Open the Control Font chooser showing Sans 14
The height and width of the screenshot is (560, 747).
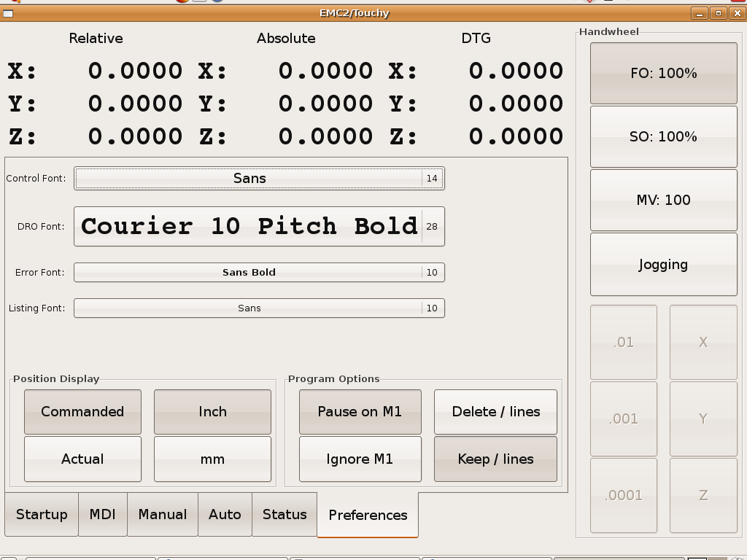tap(259, 178)
